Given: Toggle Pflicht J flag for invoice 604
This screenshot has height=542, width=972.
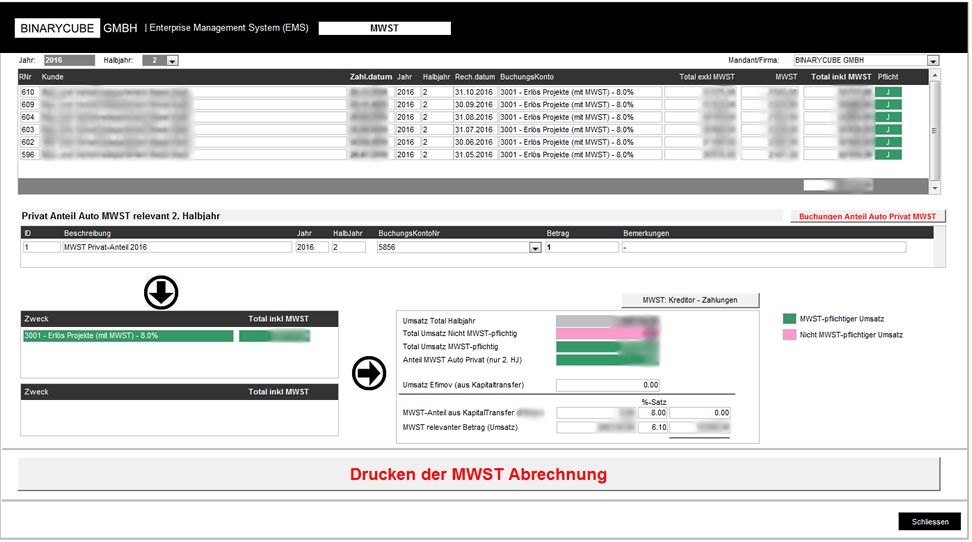Looking at the screenshot, I should coord(888,117).
